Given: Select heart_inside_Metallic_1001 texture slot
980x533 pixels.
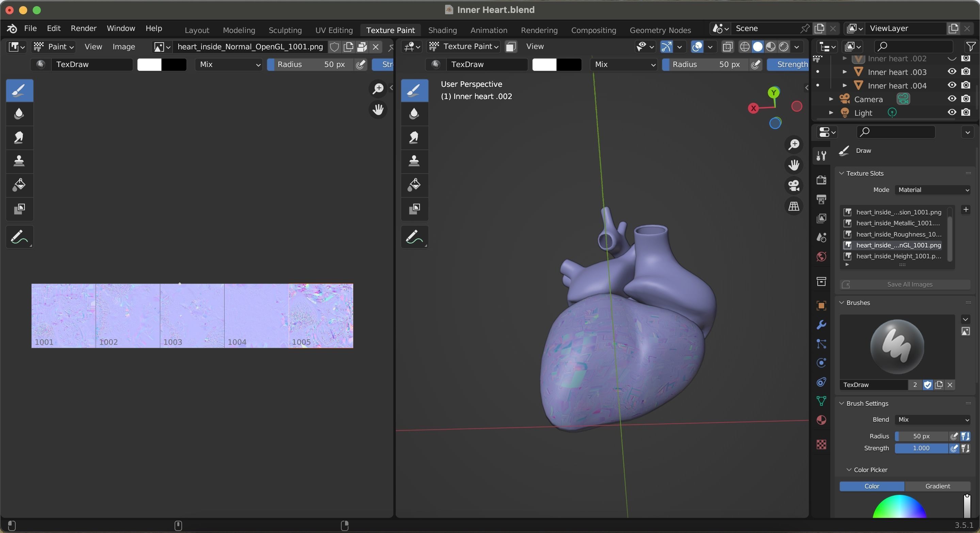Looking at the screenshot, I should point(893,223).
